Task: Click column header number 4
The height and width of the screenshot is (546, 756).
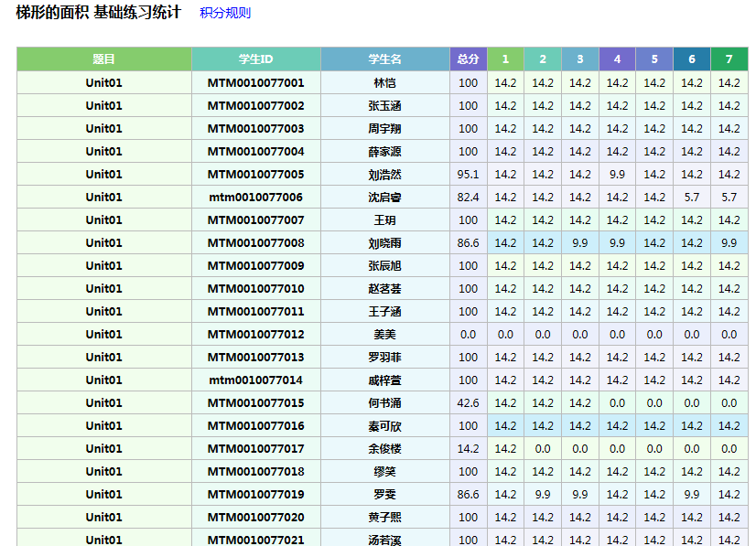Action: (x=617, y=59)
